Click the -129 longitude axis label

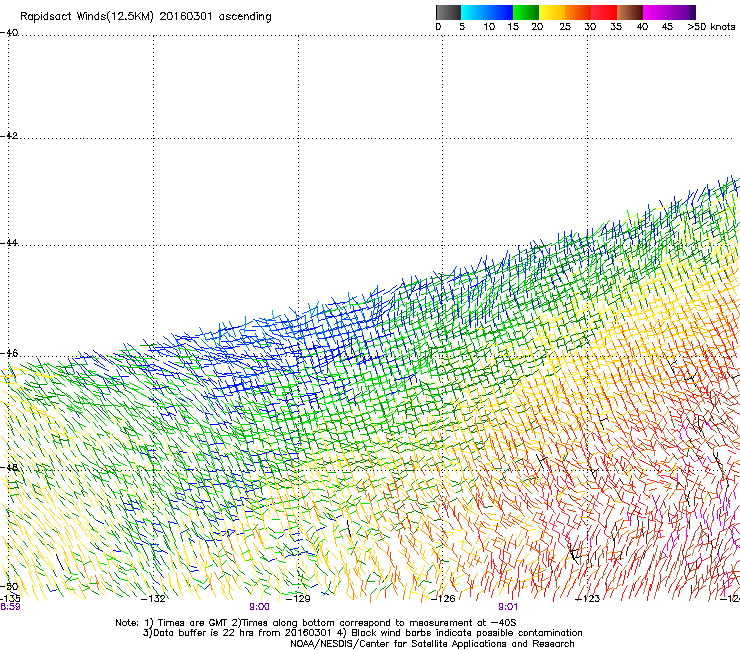(298, 599)
